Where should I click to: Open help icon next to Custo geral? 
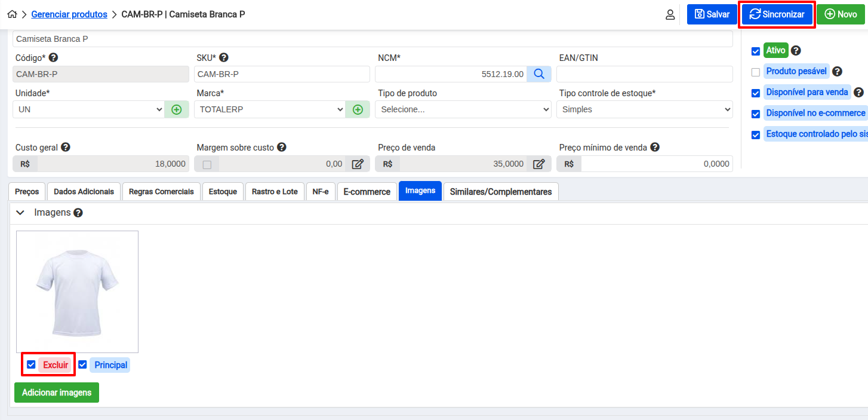pos(66,147)
